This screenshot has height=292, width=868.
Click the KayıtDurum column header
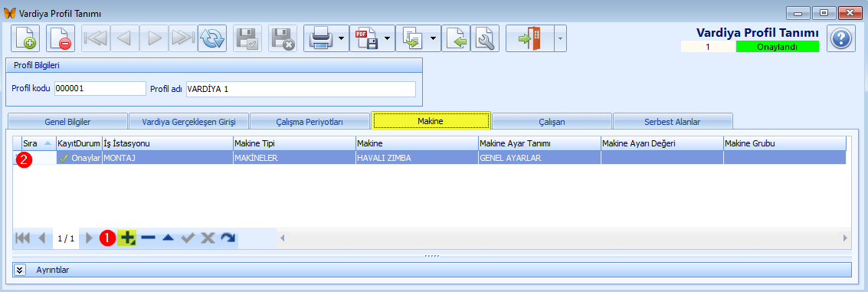coord(79,143)
